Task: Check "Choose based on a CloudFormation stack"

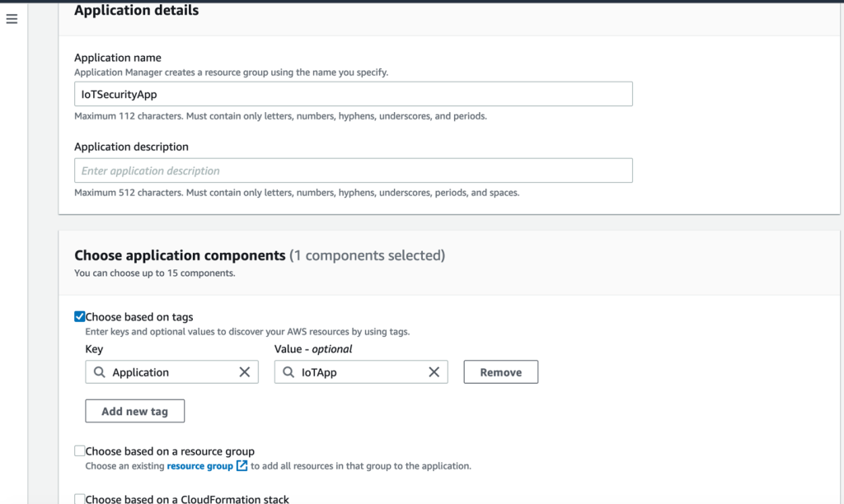Action: [80, 497]
